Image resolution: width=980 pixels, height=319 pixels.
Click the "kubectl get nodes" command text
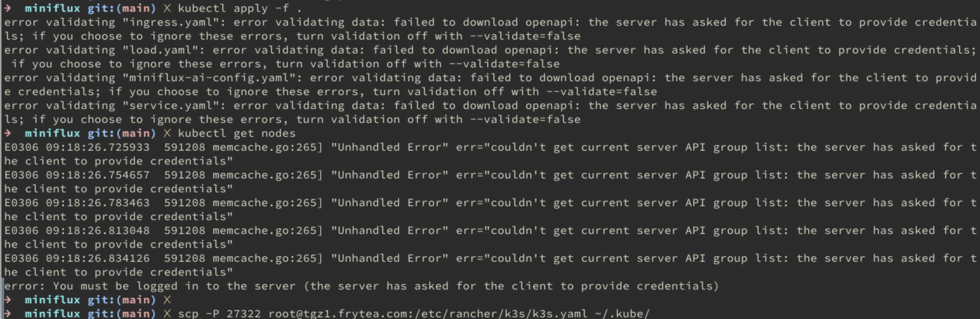point(237,133)
